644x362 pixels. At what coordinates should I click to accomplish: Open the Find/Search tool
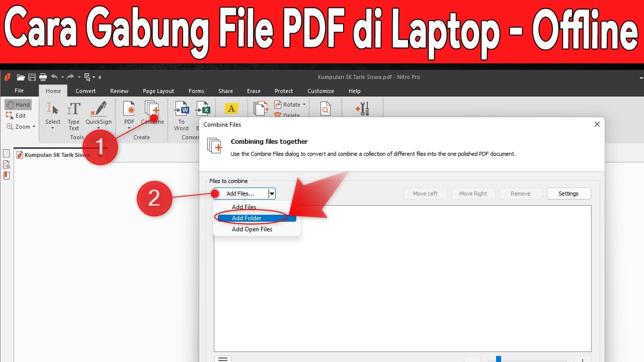[x=326, y=108]
